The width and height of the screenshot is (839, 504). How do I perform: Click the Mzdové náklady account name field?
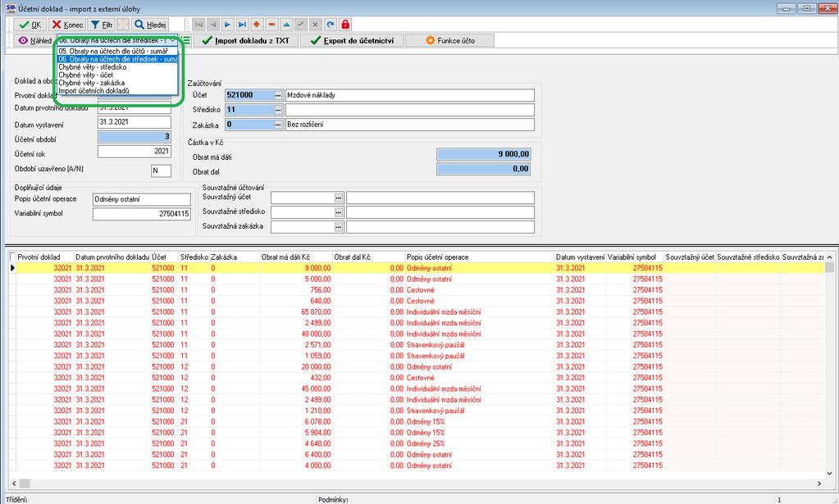(410, 95)
